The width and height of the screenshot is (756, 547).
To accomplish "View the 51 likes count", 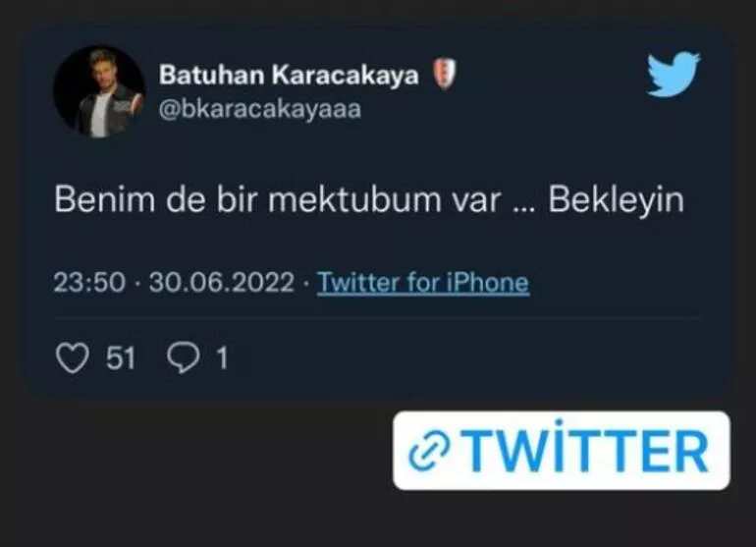I will click(x=121, y=358).
